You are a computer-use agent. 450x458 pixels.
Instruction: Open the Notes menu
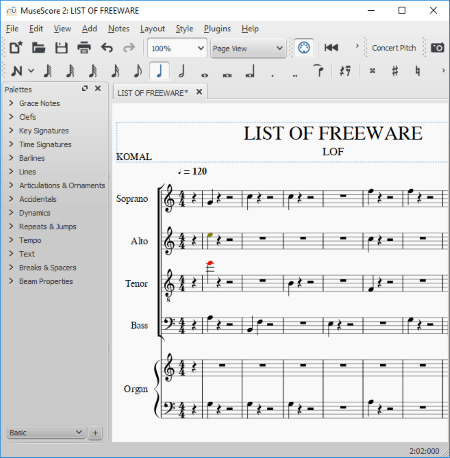pyautogui.click(x=118, y=29)
